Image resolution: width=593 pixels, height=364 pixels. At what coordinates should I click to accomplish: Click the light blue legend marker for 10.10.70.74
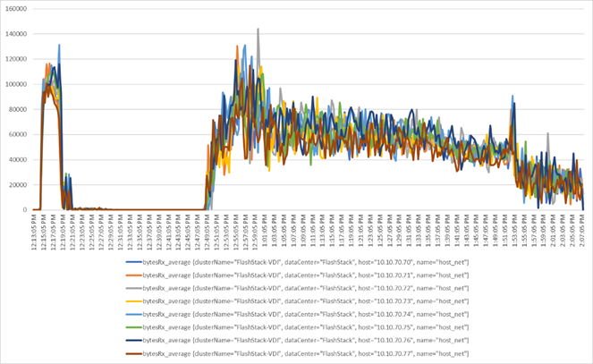pos(134,314)
